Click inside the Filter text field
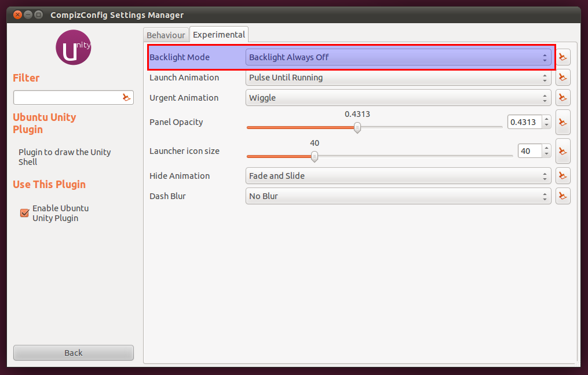The height and width of the screenshot is (375, 588). [x=67, y=98]
